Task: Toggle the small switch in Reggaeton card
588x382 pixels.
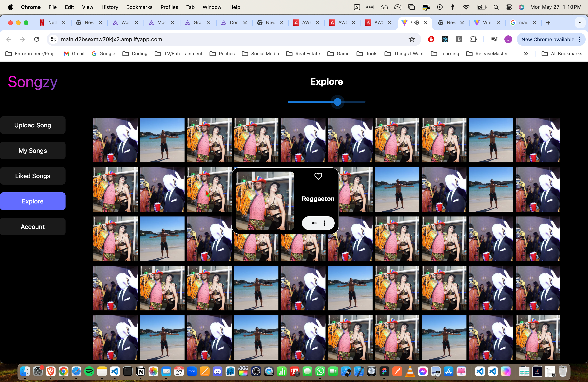Action: pyautogui.click(x=314, y=223)
